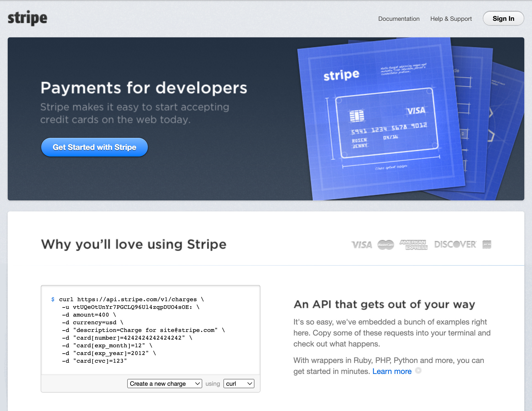Click the Discover brand icon
The height and width of the screenshot is (411, 532).
tap(455, 244)
